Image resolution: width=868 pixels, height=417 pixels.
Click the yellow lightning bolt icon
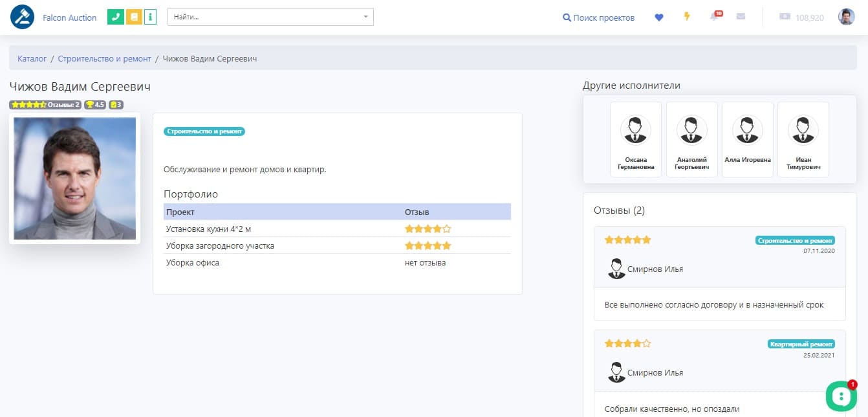[687, 16]
